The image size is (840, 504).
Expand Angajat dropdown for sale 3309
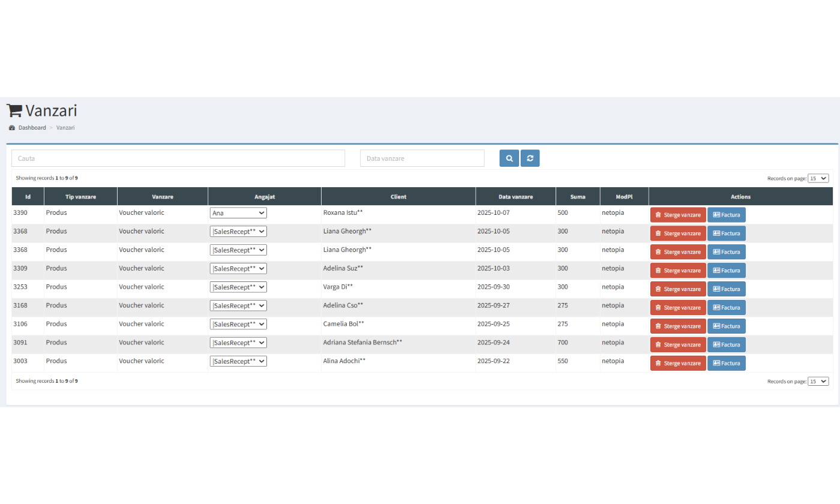[x=238, y=269]
